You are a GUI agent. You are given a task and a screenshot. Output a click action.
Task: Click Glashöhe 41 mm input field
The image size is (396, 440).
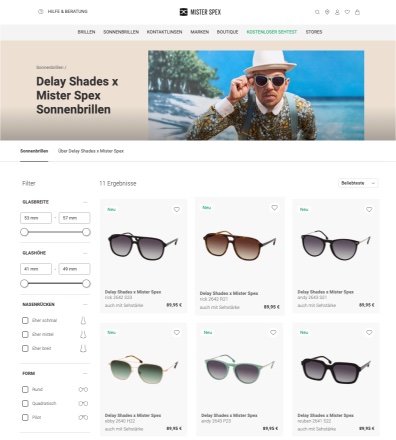36,269
